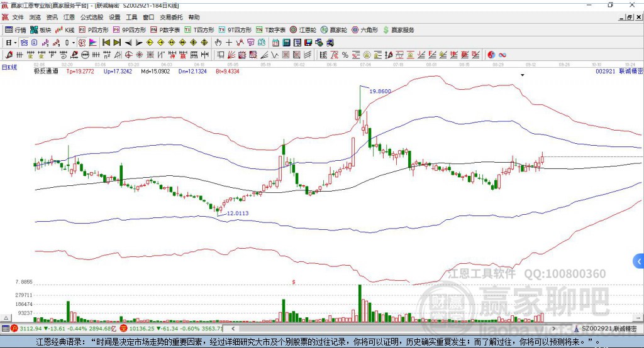Open the P数字表 tool
The image size is (644, 348).
[165, 30]
